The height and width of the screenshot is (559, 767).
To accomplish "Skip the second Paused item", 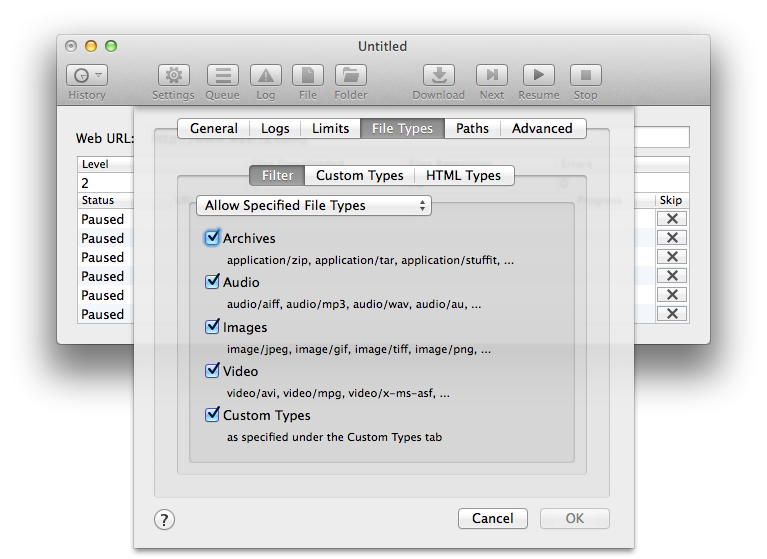I will pos(672,238).
